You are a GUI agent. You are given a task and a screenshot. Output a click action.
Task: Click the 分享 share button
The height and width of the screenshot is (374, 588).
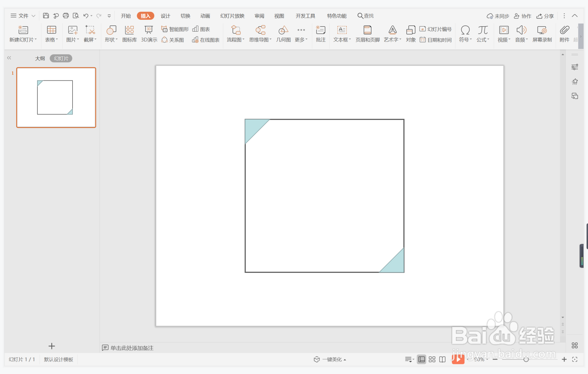[x=545, y=16]
